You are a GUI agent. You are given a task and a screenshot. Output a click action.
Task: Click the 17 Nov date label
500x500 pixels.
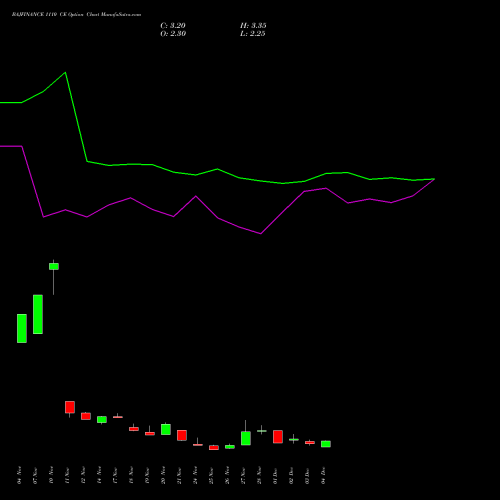coord(115,475)
